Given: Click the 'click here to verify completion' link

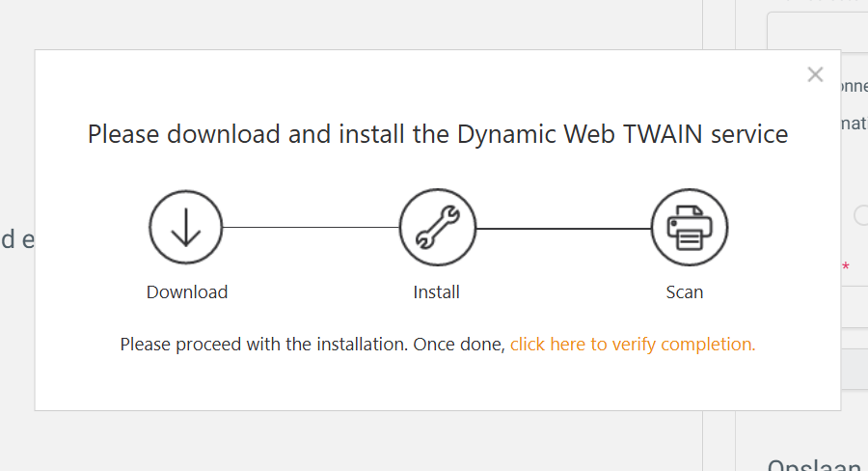Looking at the screenshot, I should [633, 345].
